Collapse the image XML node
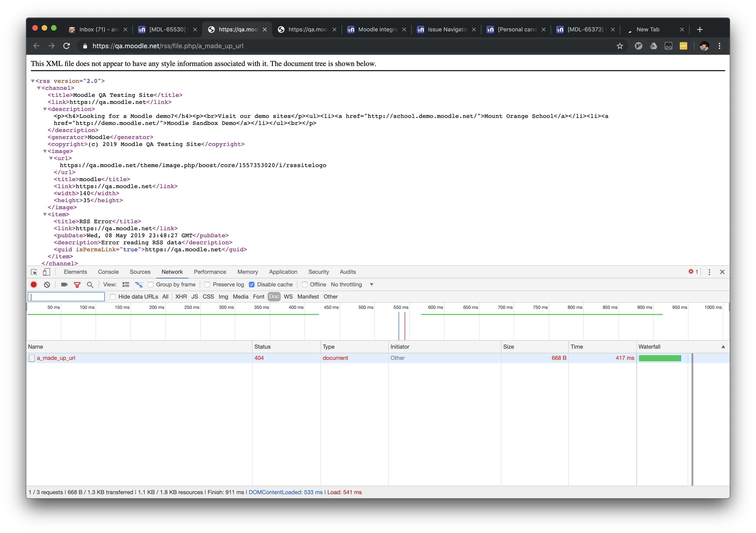The height and width of the screenshot is (533, 756). [45, 151]
